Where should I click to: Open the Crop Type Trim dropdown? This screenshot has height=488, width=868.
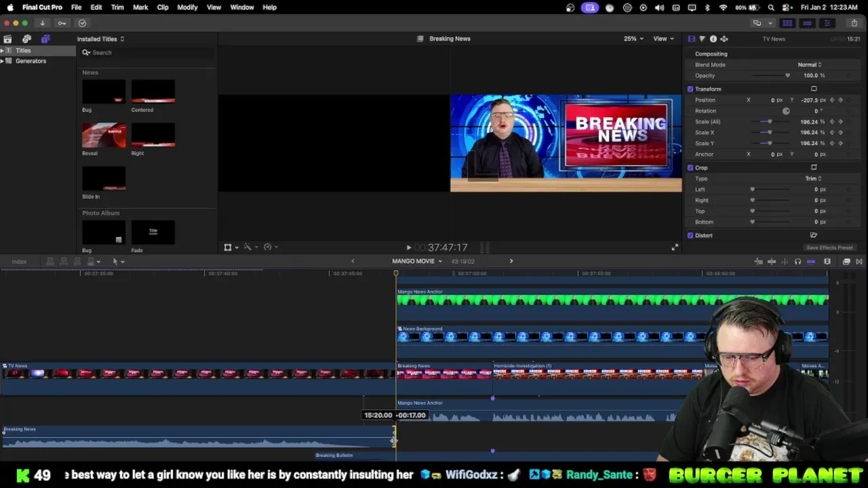pos(812,178)
